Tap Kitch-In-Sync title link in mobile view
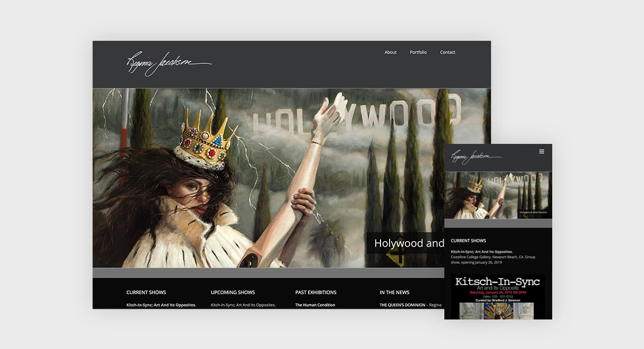The image size is (644, 349). (481, 252)
